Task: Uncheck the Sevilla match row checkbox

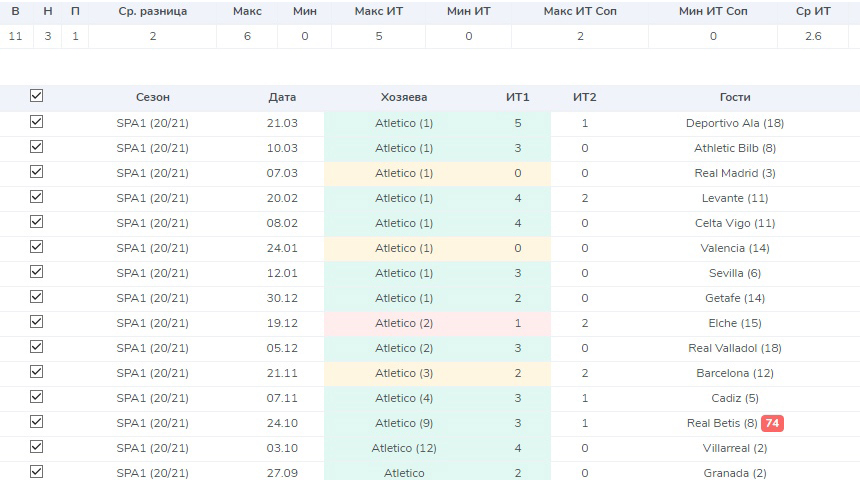Action: pyautogui.click(x=36, y=271)
